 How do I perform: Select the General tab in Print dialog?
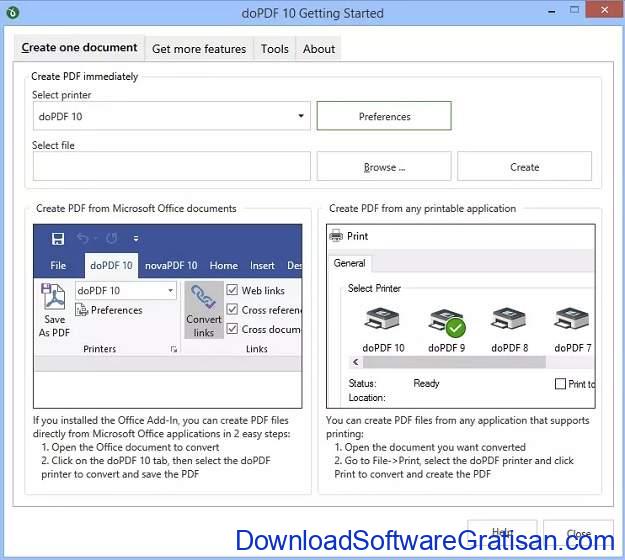click(349, 263)
